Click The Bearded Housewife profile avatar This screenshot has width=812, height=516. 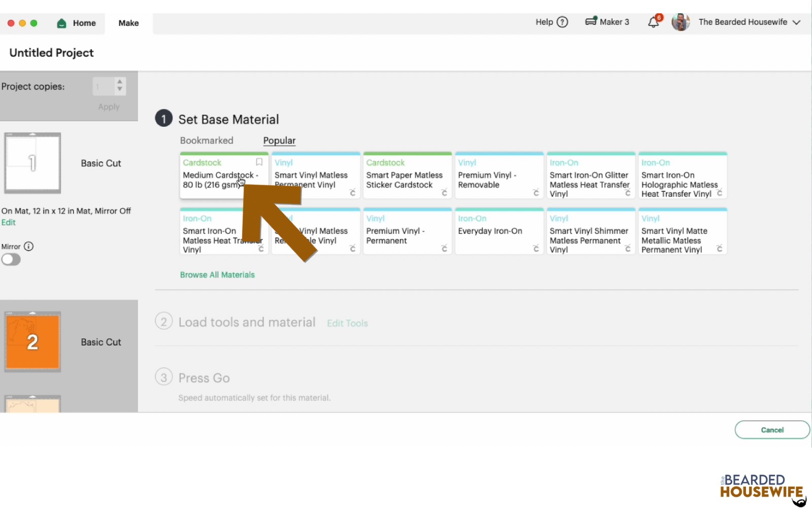(681, 22)
